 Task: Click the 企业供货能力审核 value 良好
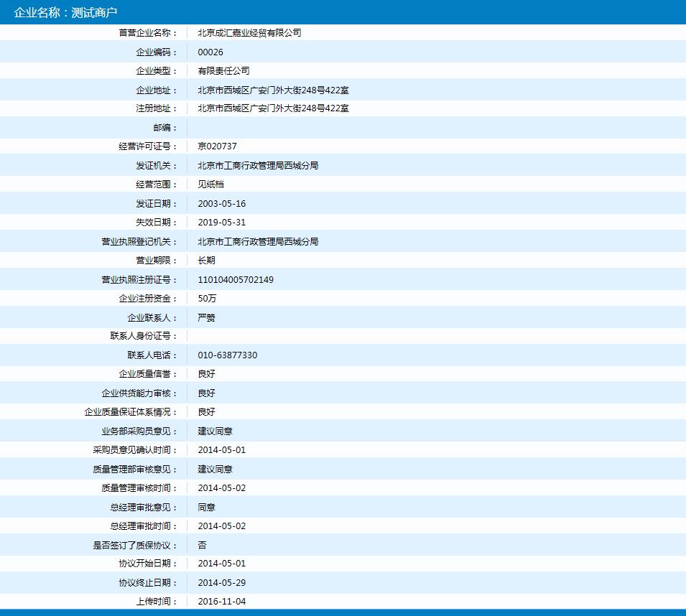(206, 393)
